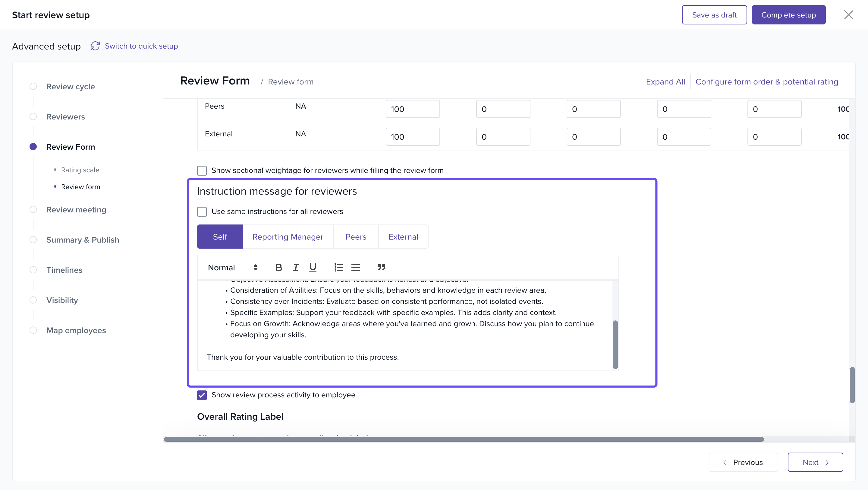This screenshot has height=490, width=868.
Task: Click the Peers first weightage input field
Action: 412,109
